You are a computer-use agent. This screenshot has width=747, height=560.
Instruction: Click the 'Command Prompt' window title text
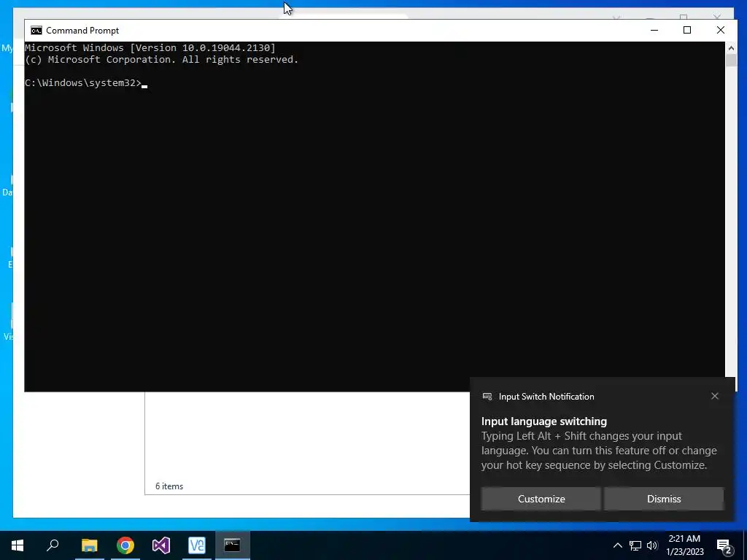pyautogui.click(x=82, y=31)
